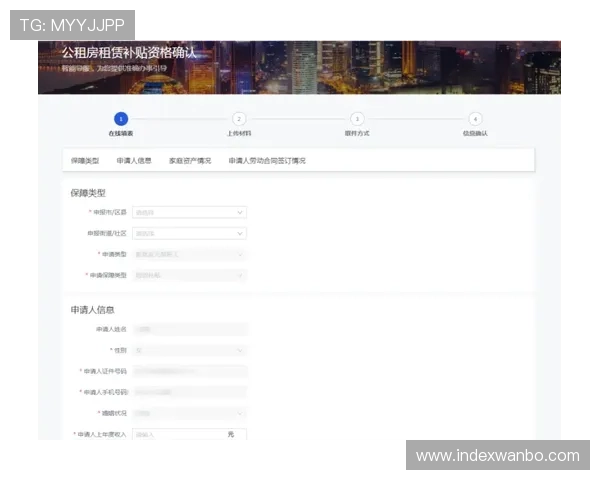600x480 pixels.
Task: Switch to the 申请人信息 tab
Action: tap(134, 161)
